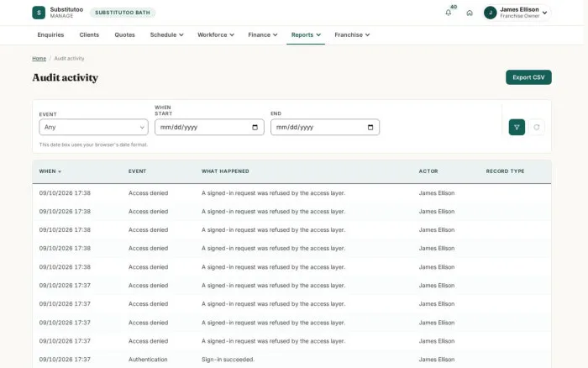Reset filters with the circular arrow button

(536, 127)
